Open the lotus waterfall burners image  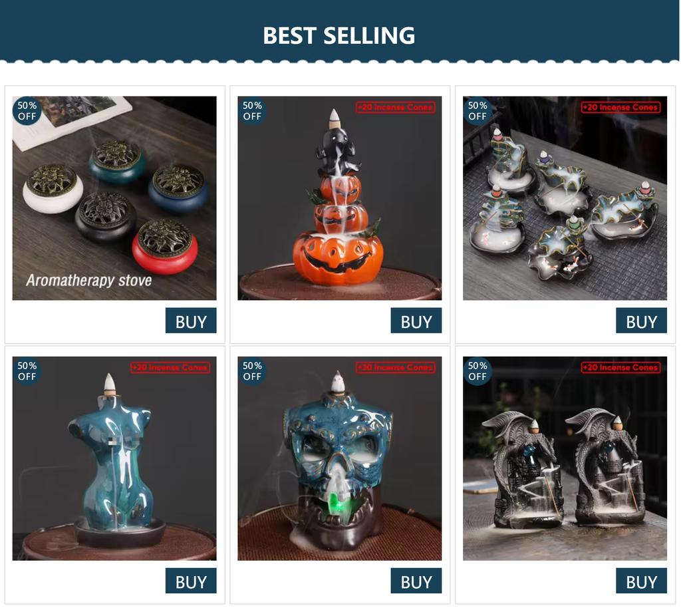[565, 198]
